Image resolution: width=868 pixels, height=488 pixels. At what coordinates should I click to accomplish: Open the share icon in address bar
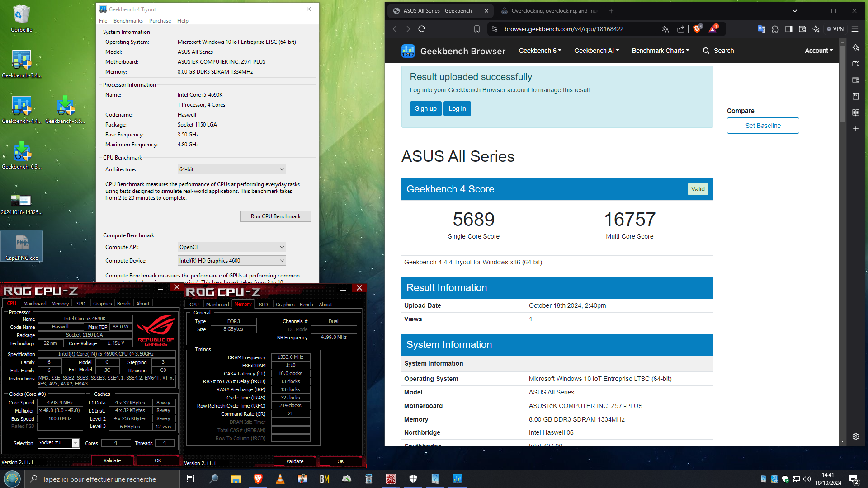(680, 29)
